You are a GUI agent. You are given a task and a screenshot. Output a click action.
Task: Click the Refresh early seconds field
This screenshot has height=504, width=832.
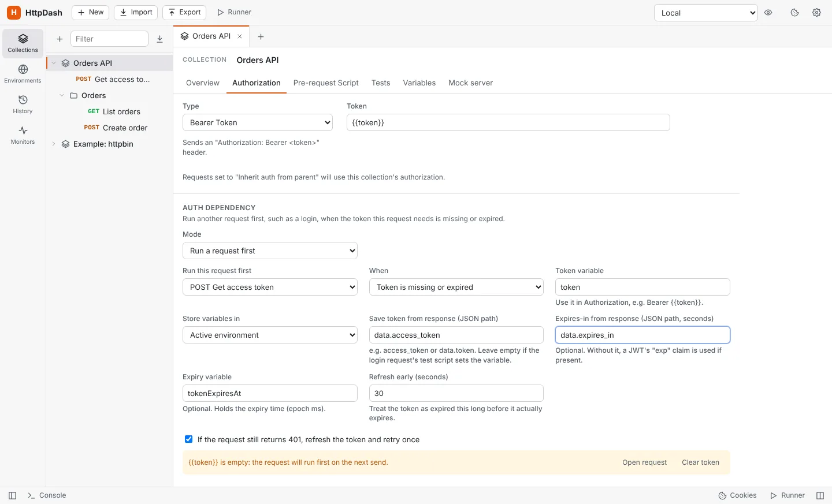point(456,393)
